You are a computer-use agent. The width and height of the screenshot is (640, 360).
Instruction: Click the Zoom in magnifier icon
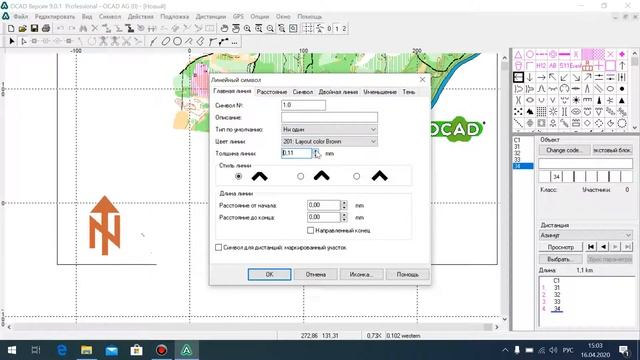coord(247,28)
